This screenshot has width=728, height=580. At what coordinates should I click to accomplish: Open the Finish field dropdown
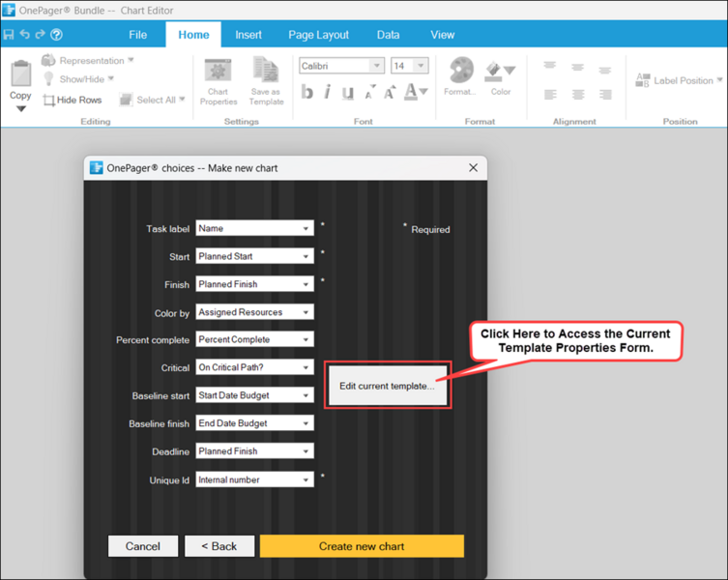point(255,284)
